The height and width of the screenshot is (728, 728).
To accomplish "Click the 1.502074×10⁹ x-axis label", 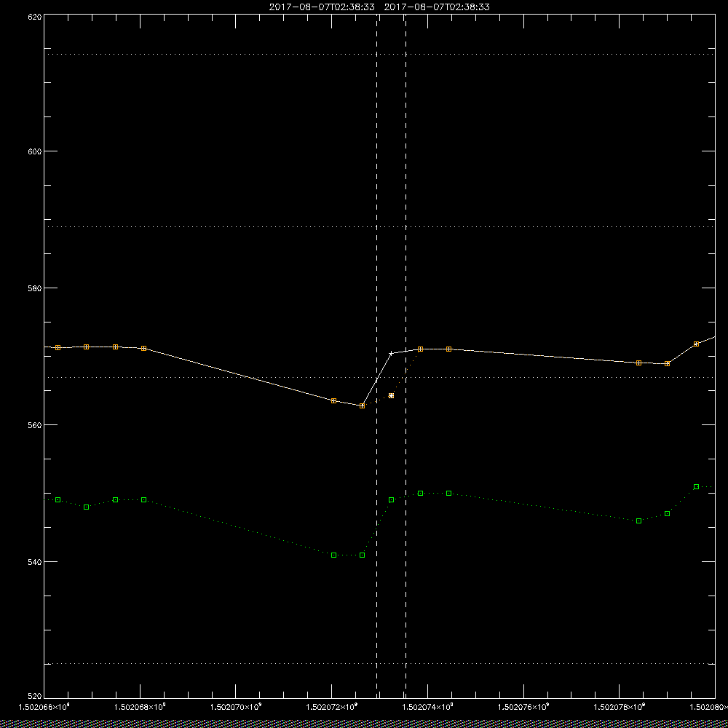I will coord(428,707).
